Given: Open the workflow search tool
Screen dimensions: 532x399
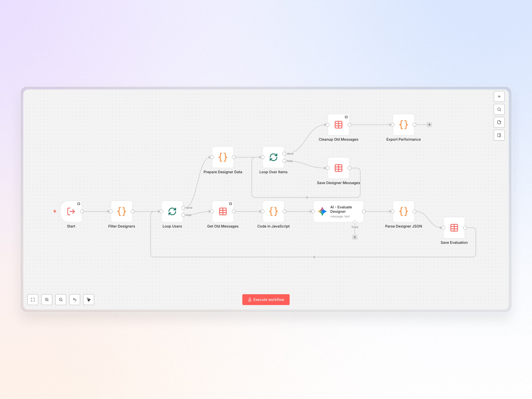Looking at the screenshot, I should (499, 109).
